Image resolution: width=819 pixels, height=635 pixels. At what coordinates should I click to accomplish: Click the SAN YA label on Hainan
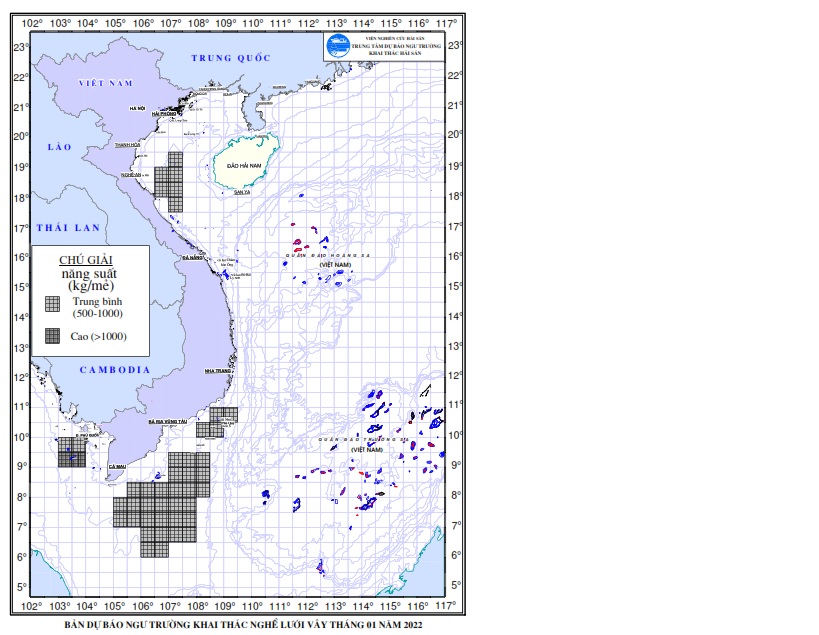coord(242,192)
